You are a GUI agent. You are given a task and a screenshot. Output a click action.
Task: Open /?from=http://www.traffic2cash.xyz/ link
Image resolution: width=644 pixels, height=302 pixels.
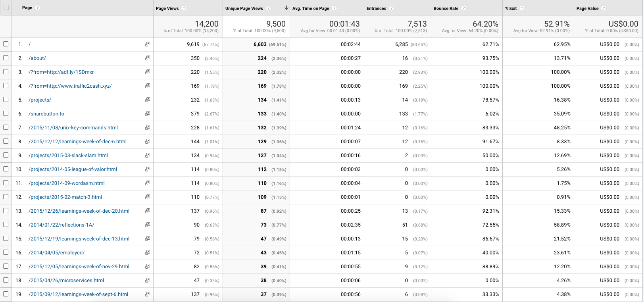coord(70,86)
